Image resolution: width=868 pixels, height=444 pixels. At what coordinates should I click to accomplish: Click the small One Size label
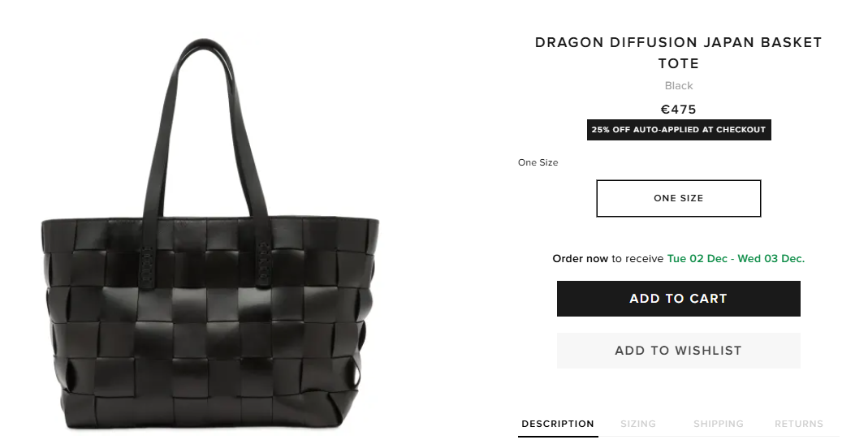538,162
